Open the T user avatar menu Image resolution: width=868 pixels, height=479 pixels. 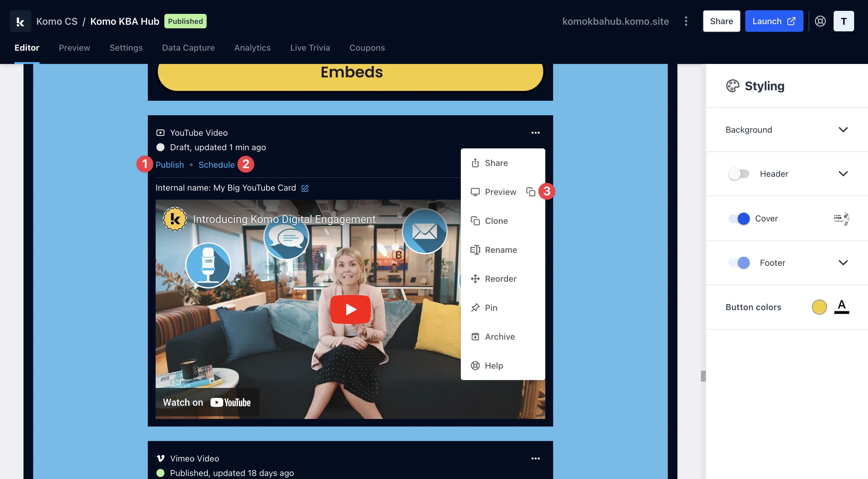843,21
